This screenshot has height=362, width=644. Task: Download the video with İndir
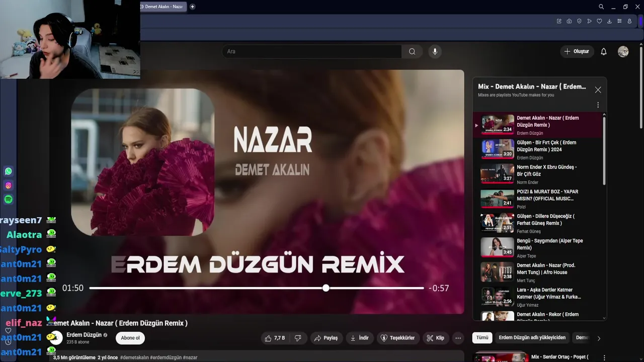359,338
